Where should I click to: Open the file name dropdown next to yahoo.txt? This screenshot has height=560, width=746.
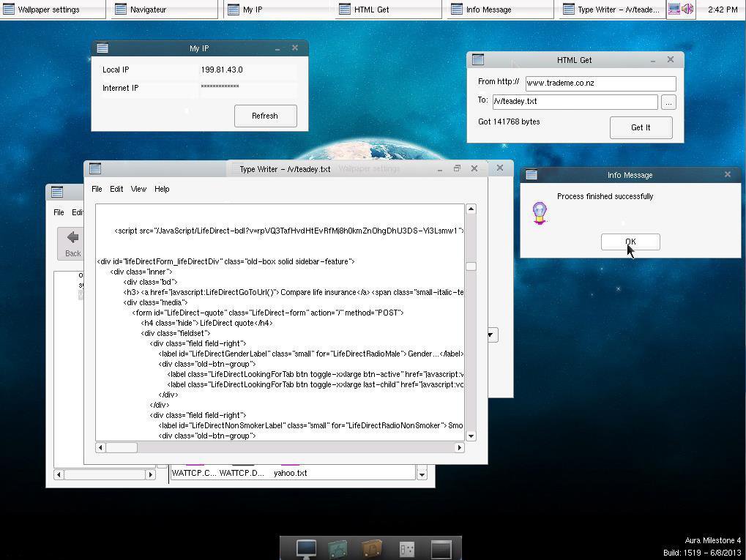click(422, 473)
